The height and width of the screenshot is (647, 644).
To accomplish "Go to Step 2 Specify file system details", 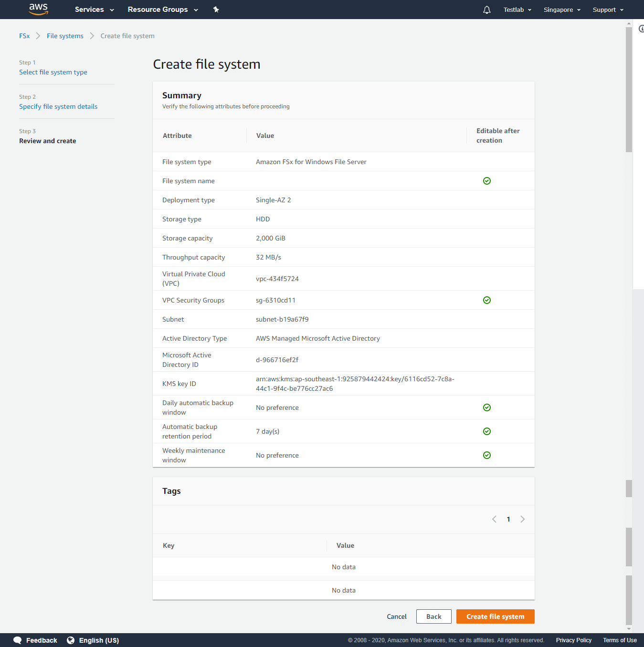I will (x=58, y=106).
